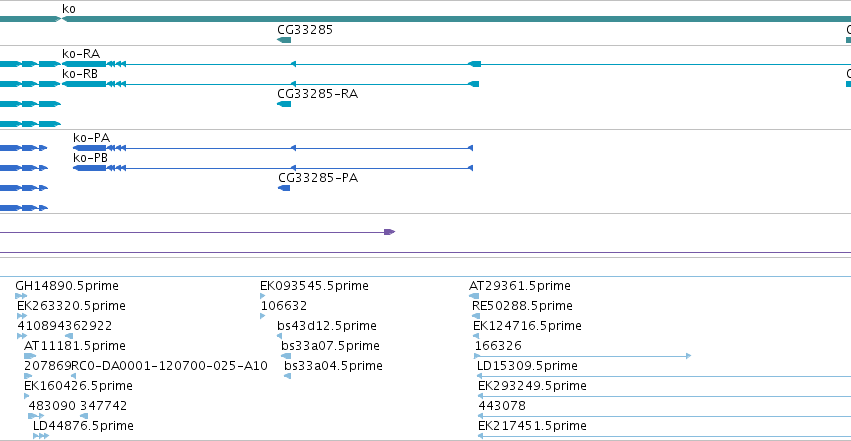Select the ko gene label
The image size is (851, 441).
click(x=69, y=9)
